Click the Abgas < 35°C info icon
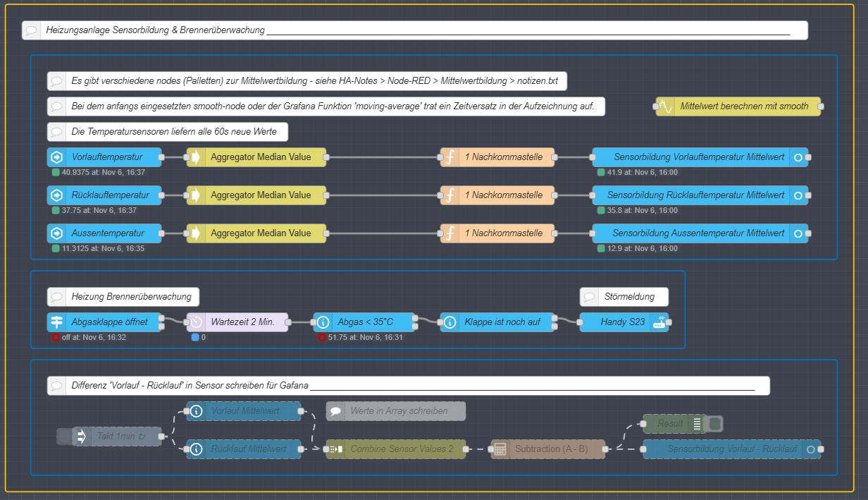Viewport: 868px width, 500px height. click(323, 322)
